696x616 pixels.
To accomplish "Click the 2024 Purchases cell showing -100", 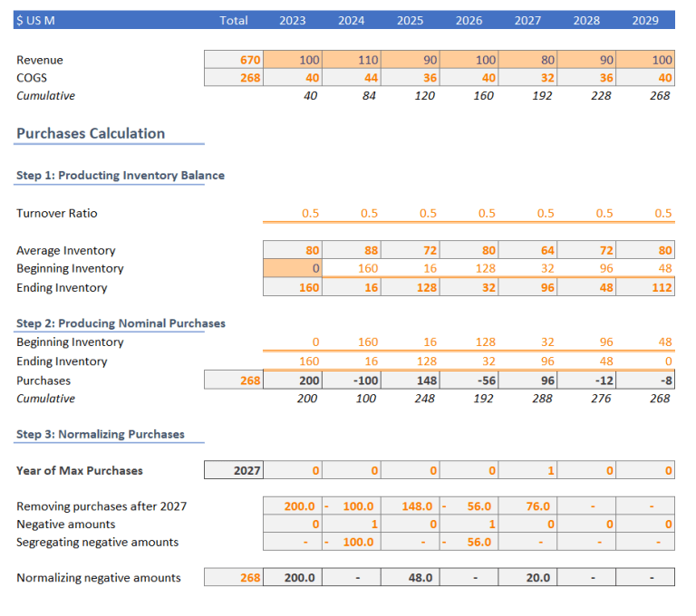I will click(x=352, y=380).
